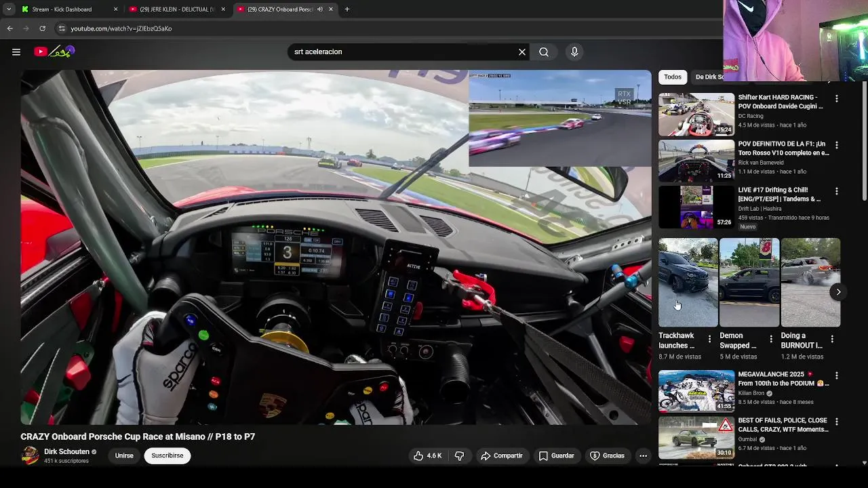Select CRAZY Onboard Porsche browser tab
Image resolution: width=868 pixels, height=488 pixels.
pos(279,9)
